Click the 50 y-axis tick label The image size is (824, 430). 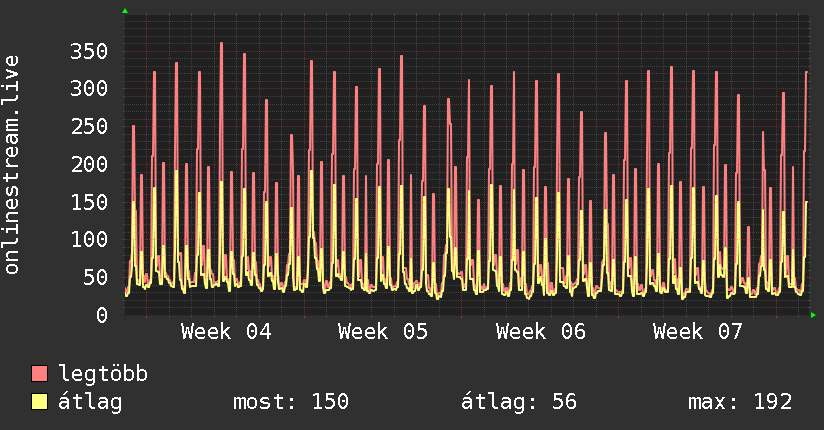point(96,277)
